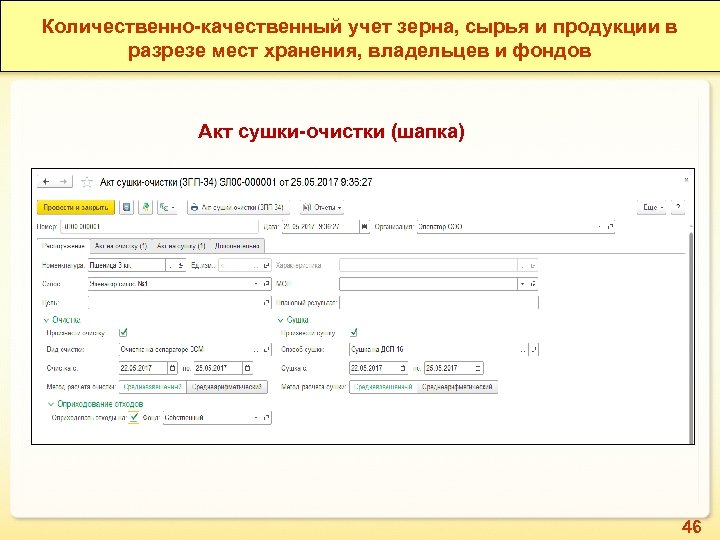The image size is (720, 540).
Task: Click into the МОЛ field
Action: (428, 284)
